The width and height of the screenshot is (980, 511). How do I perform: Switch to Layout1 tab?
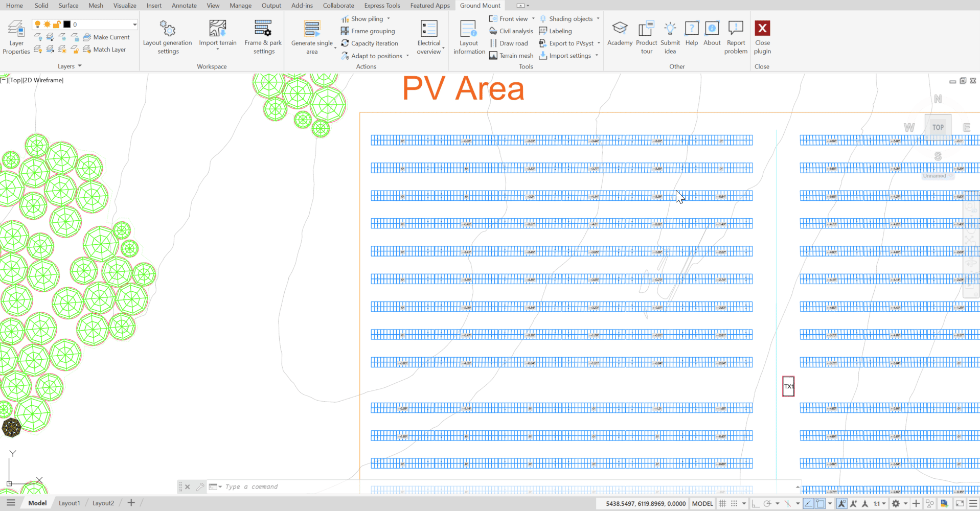tap(70, 503)
